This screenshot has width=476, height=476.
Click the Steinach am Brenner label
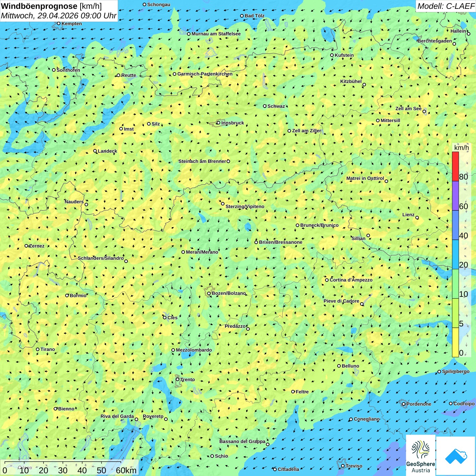202,161
